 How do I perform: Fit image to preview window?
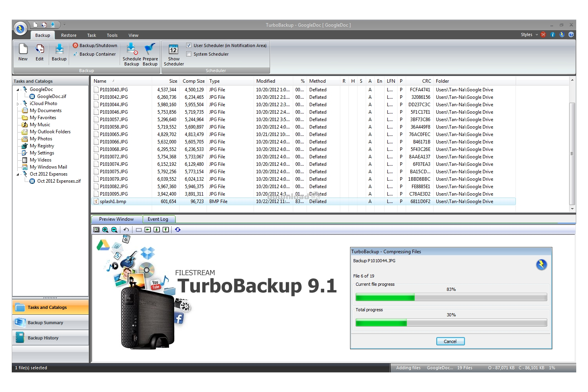(x=96, y=230)
